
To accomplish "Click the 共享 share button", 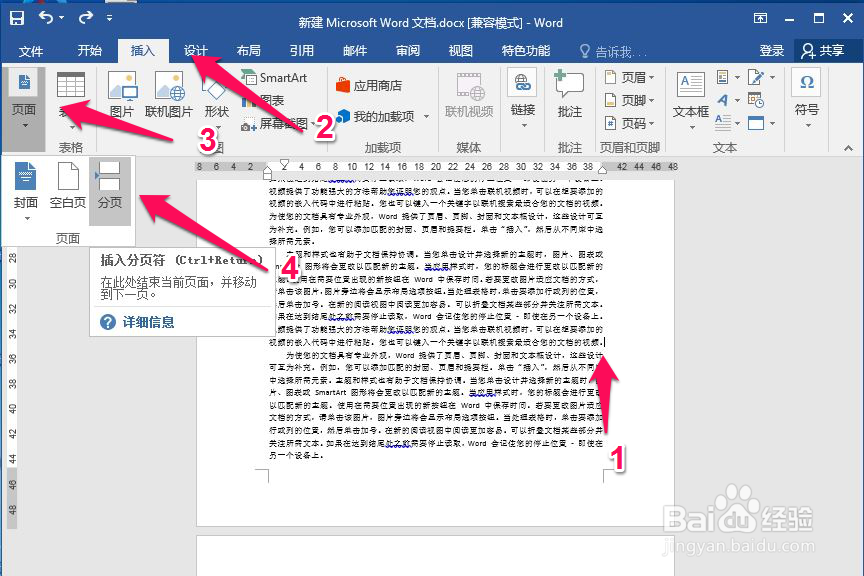I will (823, 51).
